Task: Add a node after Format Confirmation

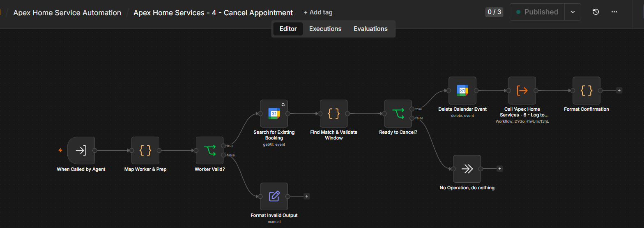Action: pyautogui.click(x=619, y=91)
